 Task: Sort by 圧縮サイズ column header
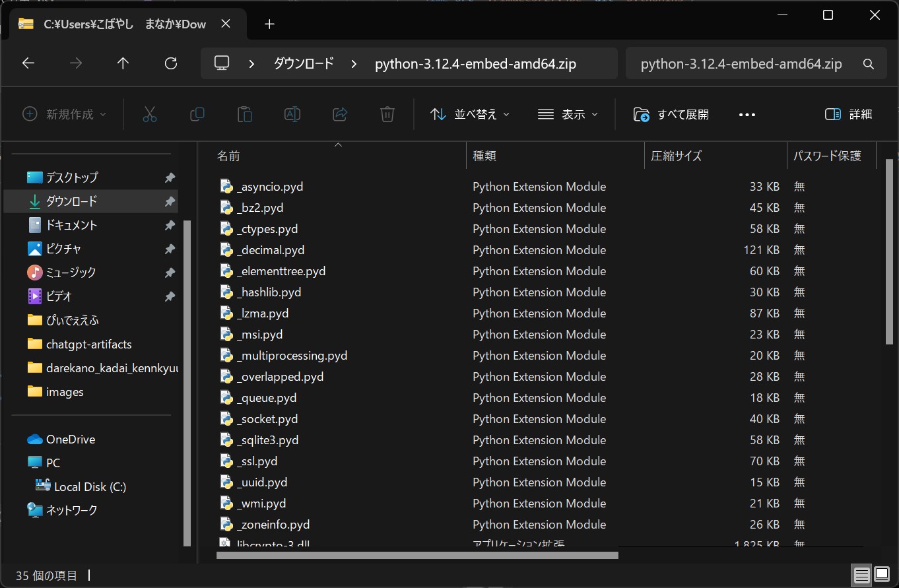[x=716, y=156]
